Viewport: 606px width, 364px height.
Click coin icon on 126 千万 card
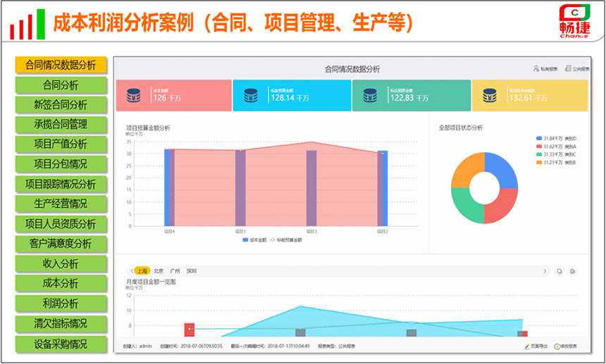point(134,95)
